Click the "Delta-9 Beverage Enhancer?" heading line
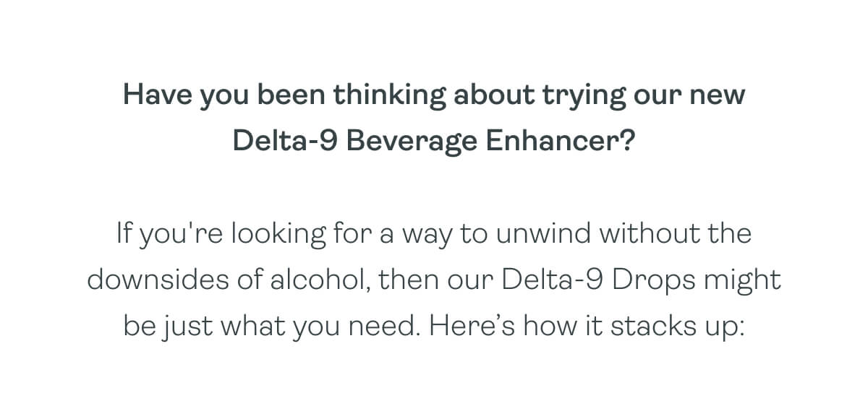Screen dimensions: 868x393 point(434,142)
